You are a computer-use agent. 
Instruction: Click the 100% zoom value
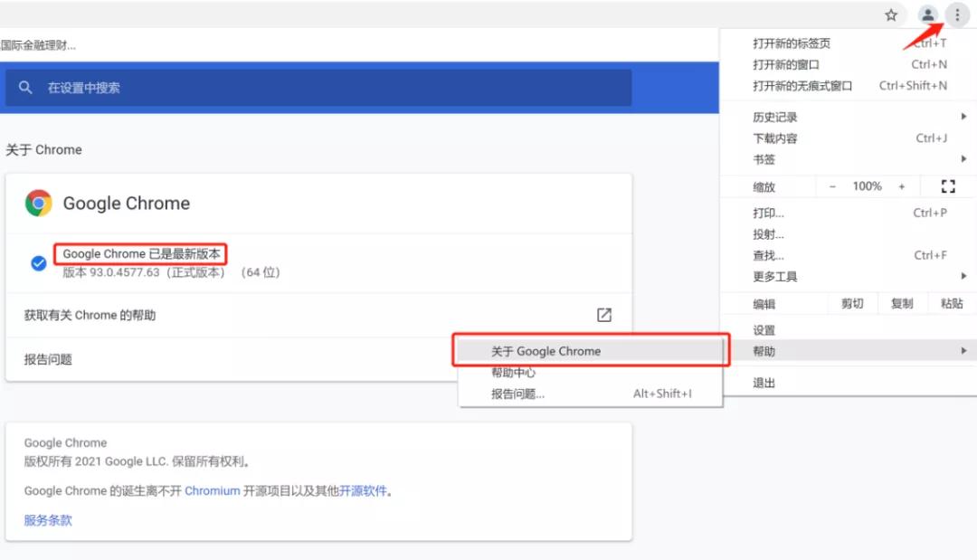click(867, 186)
